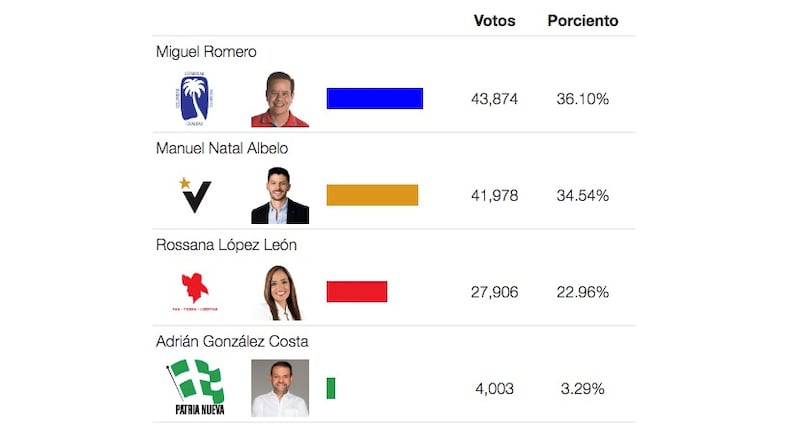
Task: Click the Porciento column header
Action: (x=583, y=20)
